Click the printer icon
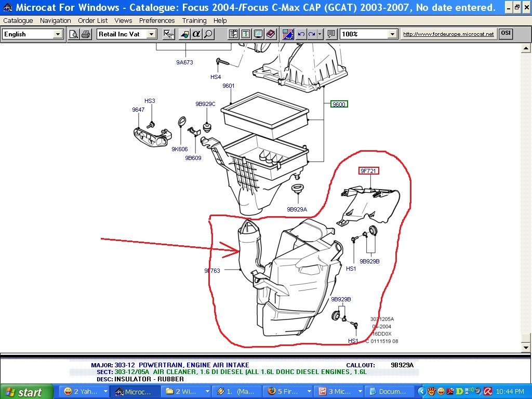Screen dimensions: 532x399 click(86, 34)
